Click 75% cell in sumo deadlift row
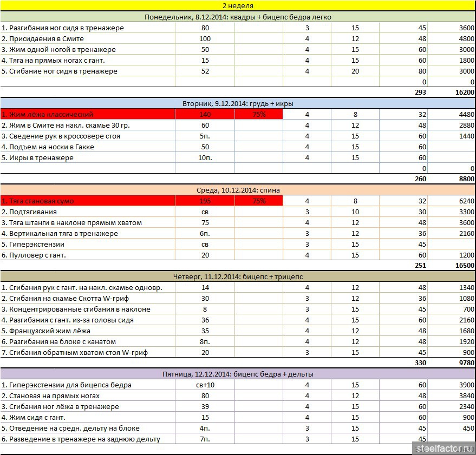476x455 pixels. point(259,201)
